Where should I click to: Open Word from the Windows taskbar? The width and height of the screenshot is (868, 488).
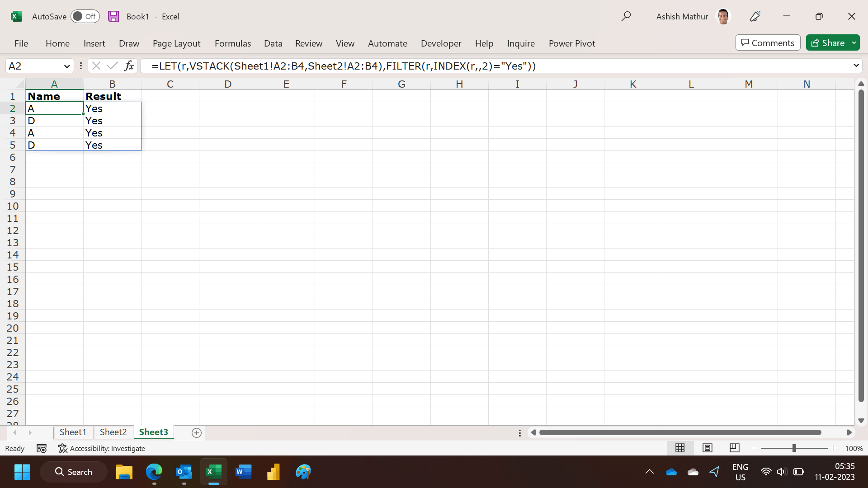tap(243, 472)
